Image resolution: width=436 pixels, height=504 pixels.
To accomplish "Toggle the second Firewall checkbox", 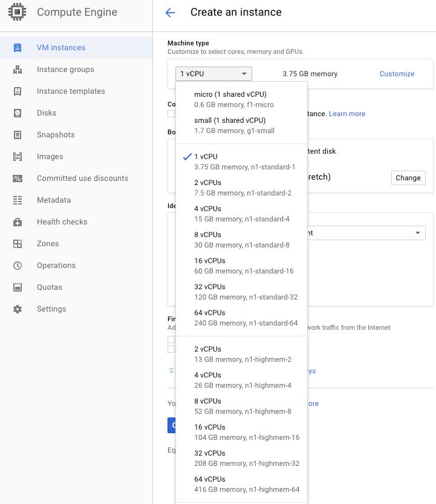I will [171, 349].
